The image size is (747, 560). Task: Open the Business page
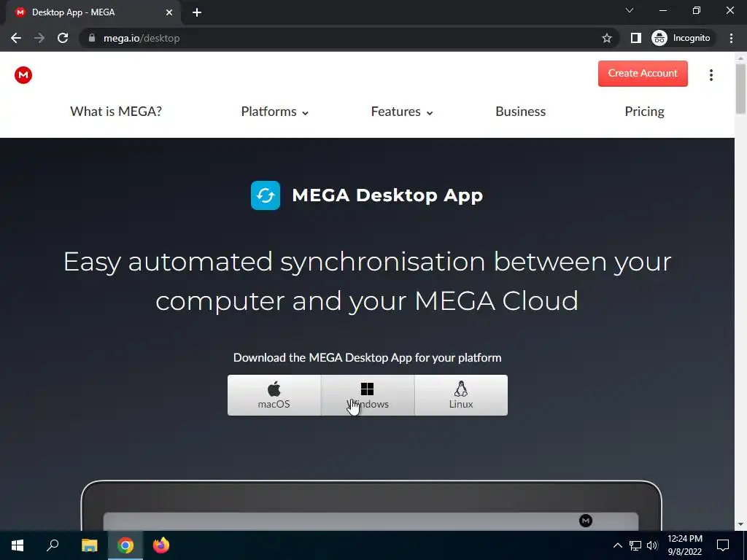520,112
